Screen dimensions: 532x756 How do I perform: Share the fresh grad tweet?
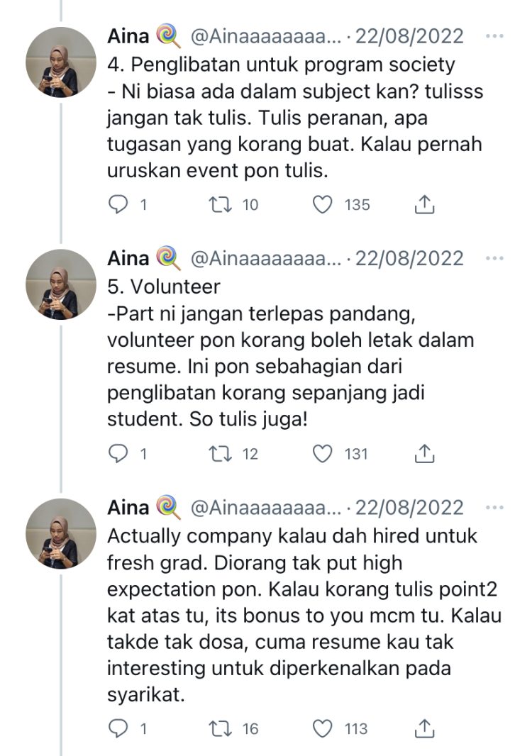[x=423, y=728]
